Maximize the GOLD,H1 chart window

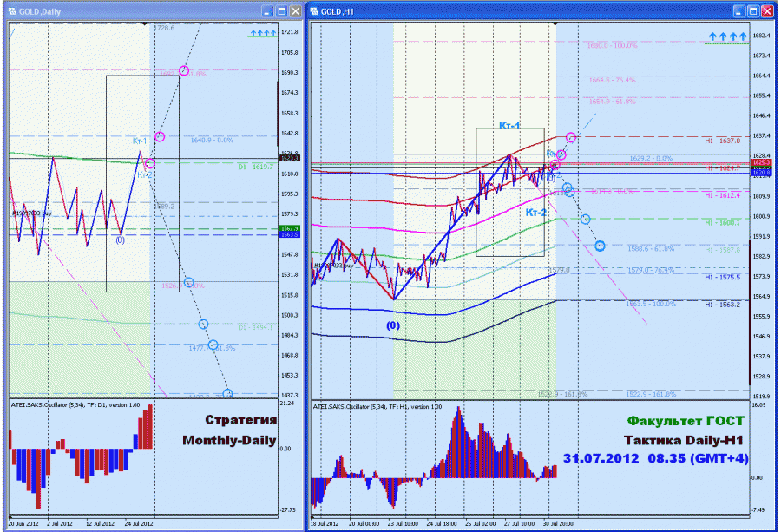[753, 11]
